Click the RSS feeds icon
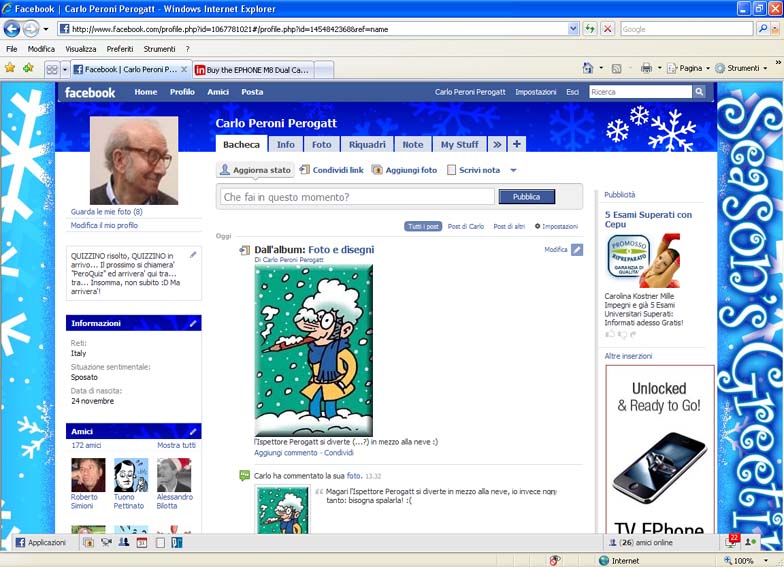Screen dimensions: 784x567 [x=616, y=68]
